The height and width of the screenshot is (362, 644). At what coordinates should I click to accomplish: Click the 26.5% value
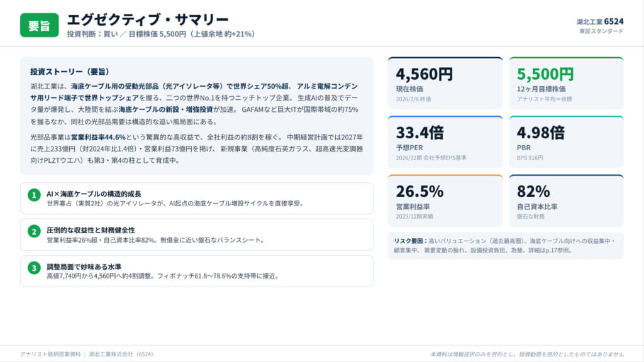(419, 192)
